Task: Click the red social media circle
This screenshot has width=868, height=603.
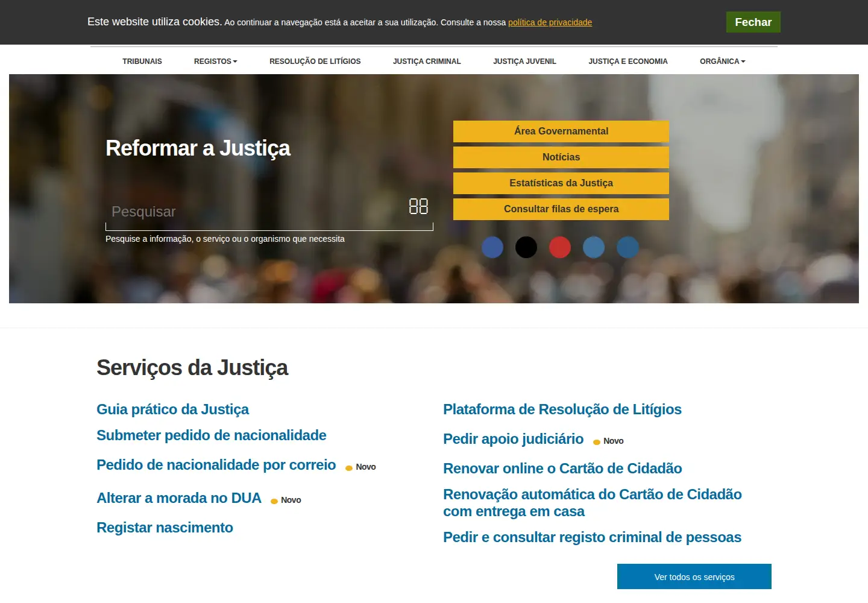Action: (x=560, y=247)
